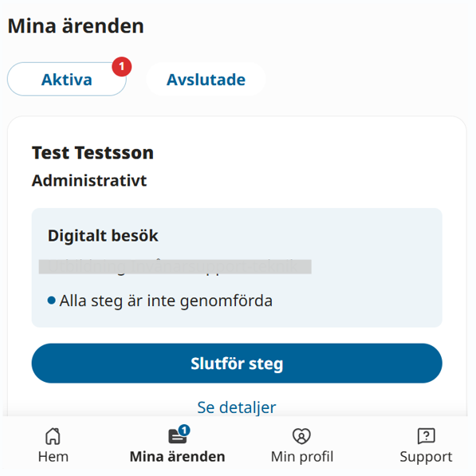Select the Support navigation label

coord(427,457)
